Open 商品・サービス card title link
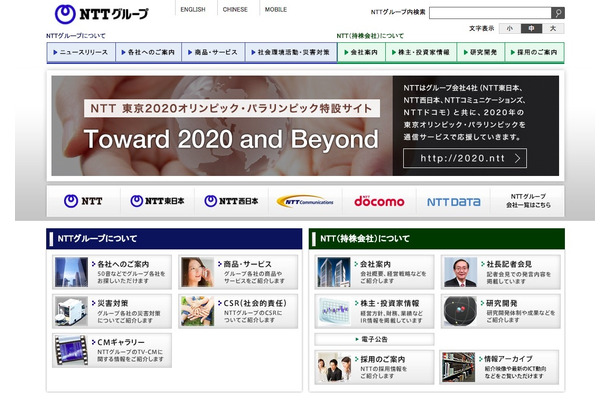610x400 pixels. click(x=247, y=264)
